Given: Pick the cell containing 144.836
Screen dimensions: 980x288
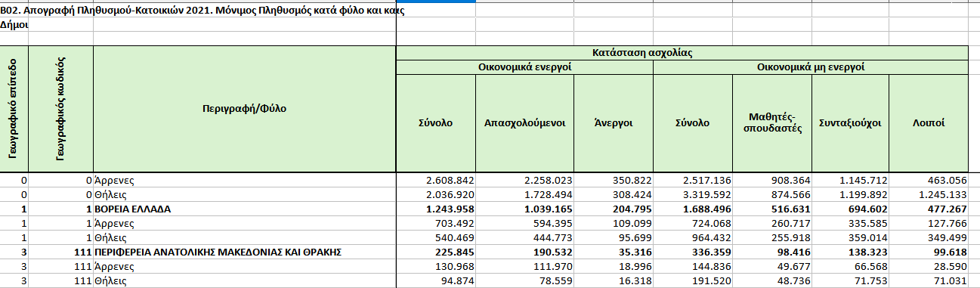Looking at the screenshot, I should (693, 267).
